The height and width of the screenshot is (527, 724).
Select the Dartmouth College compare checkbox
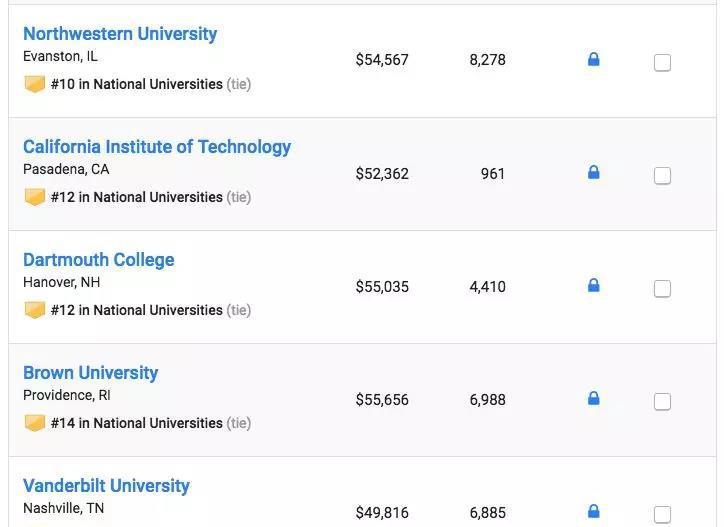pyautogui.click(x=662, y=289)
